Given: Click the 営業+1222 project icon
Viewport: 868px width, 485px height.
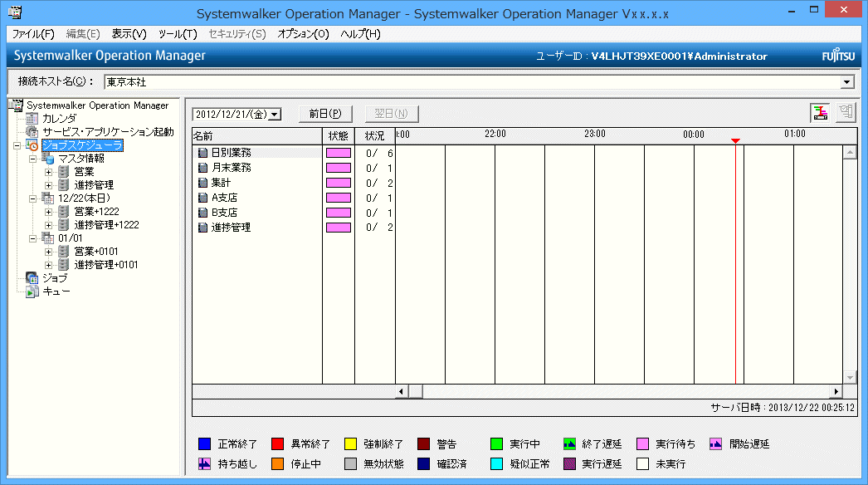Looking at the screenshot, I should pos(64,212).
